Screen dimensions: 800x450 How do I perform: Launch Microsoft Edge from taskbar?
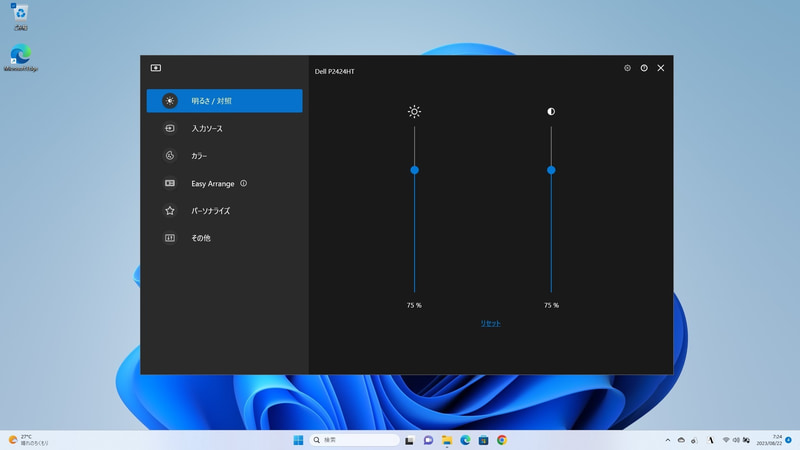click(x=465, y=440)
